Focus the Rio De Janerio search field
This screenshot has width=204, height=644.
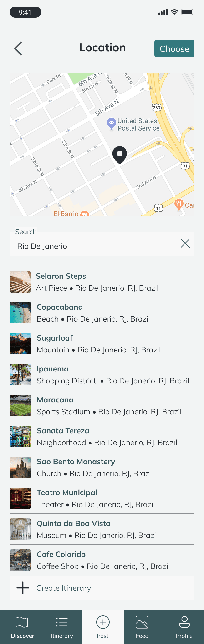(x=102, y=244)
